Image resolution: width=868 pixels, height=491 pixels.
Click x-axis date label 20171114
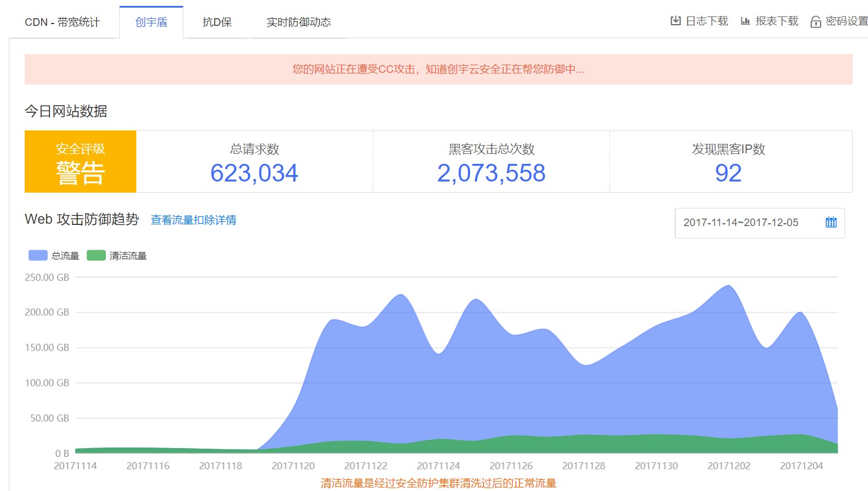(75, 466)
